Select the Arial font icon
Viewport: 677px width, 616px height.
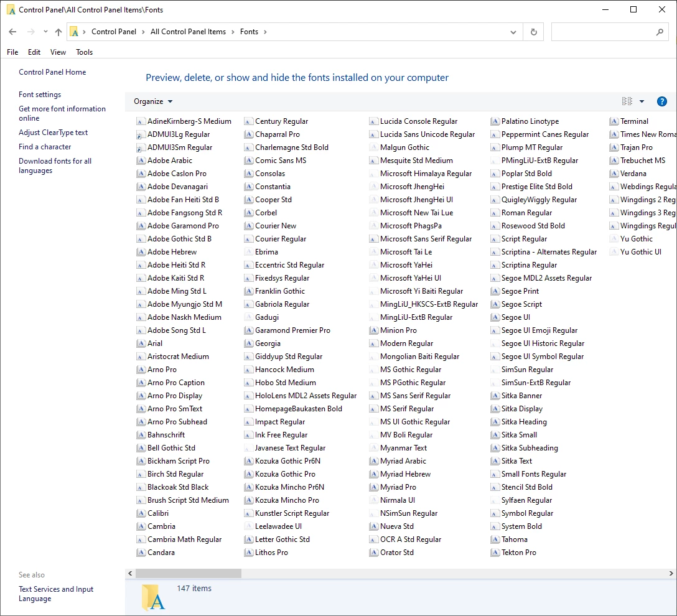[x=141, y=343]
